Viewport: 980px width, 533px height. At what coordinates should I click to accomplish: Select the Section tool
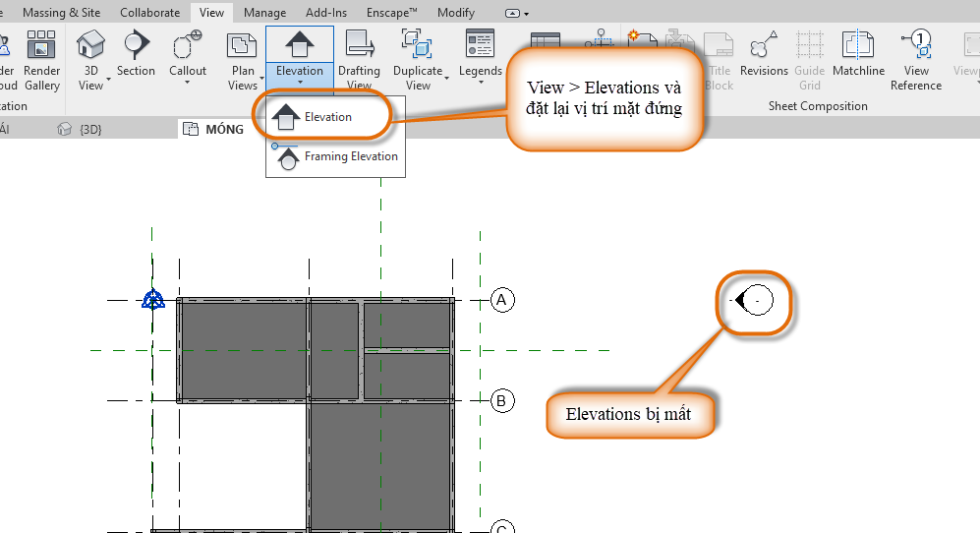point(136,46)
